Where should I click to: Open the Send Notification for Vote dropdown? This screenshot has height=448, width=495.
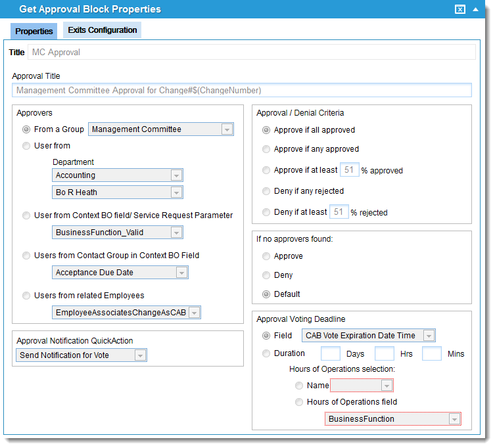[x=139, y=355]
